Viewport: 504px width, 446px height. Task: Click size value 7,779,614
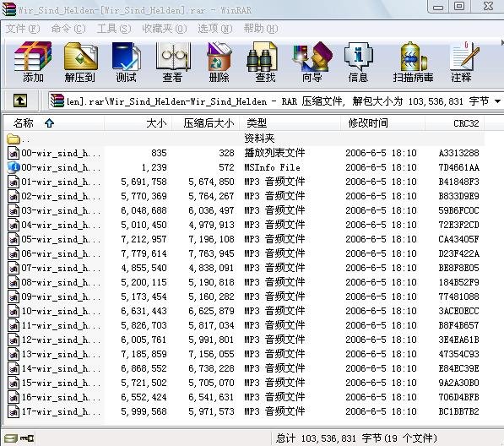144,254
